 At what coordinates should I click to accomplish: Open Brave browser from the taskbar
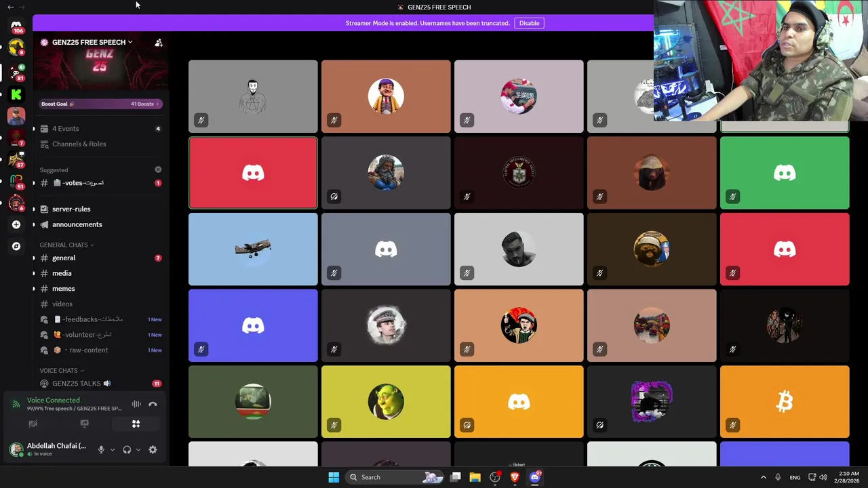tap(515, 477)
